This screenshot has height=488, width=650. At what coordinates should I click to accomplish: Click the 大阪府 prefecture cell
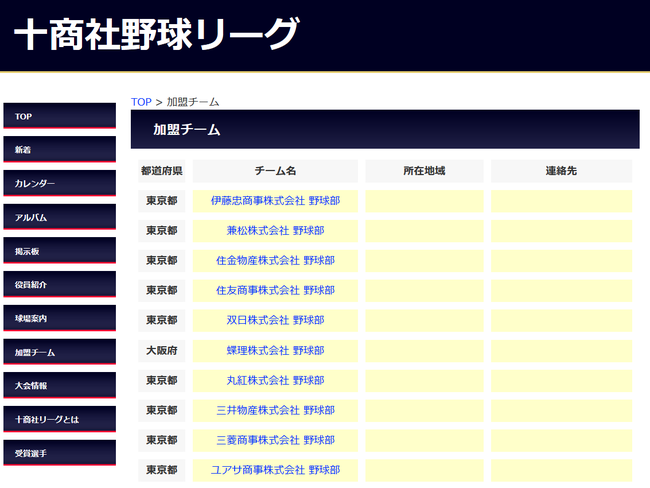pyautogui.click(x=162, y=350)
